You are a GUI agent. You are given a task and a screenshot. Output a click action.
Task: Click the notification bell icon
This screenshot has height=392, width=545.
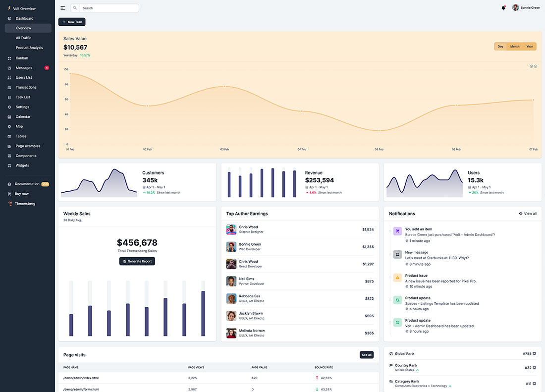[503, 7]
